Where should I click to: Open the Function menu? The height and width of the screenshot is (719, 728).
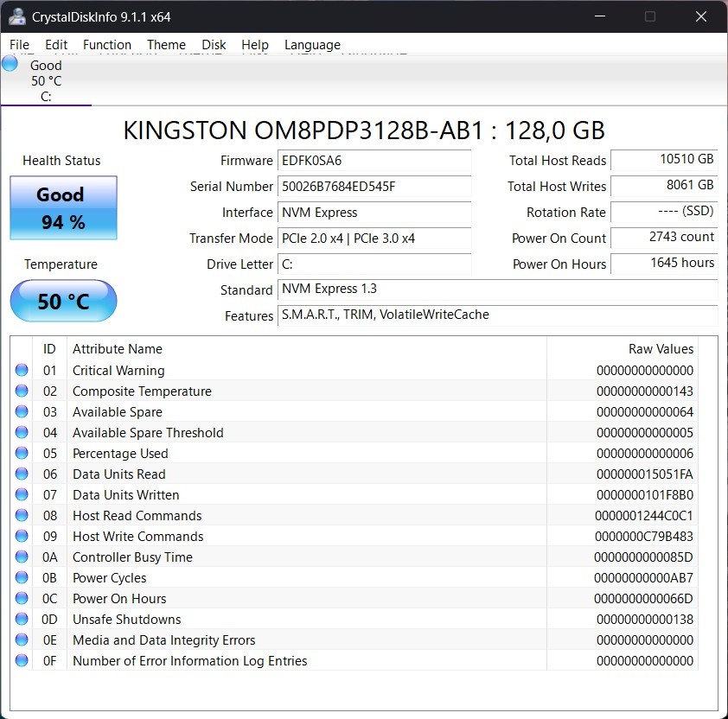click(x=107, y=45)
